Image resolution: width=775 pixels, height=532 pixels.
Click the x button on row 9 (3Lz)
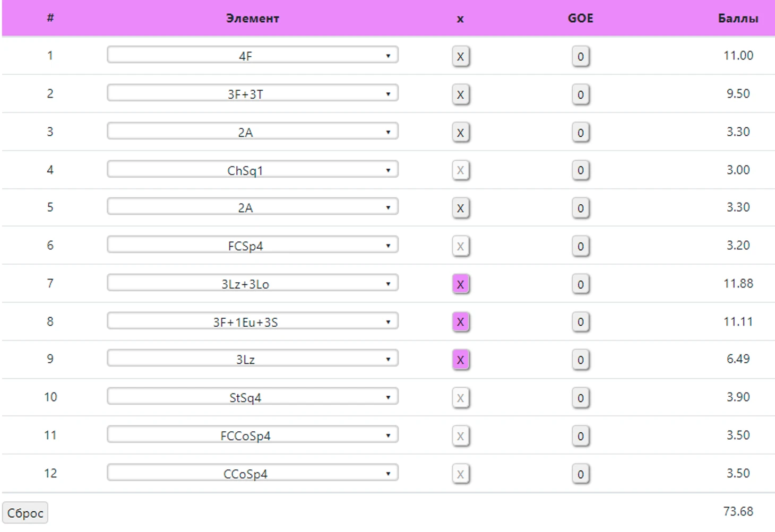460,360
